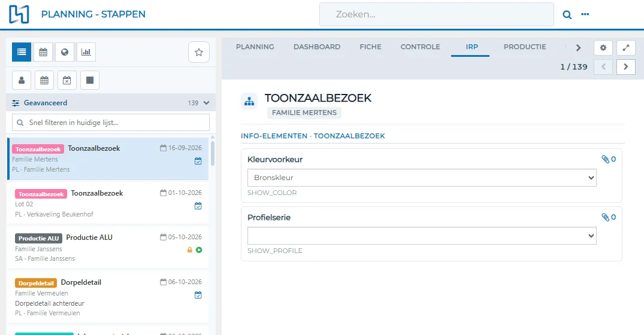Click the application logo in the header
644x335 pixels.
click(x=19, y=14)
